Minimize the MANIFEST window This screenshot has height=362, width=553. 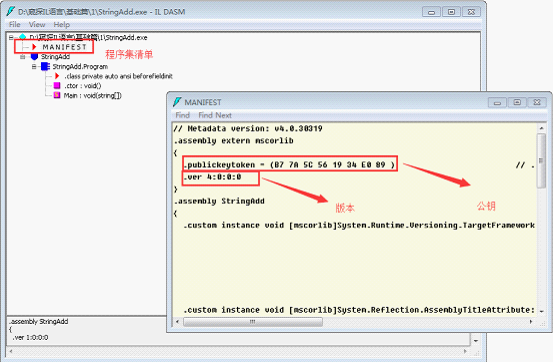pyautogui.click(x=497, y=103)
